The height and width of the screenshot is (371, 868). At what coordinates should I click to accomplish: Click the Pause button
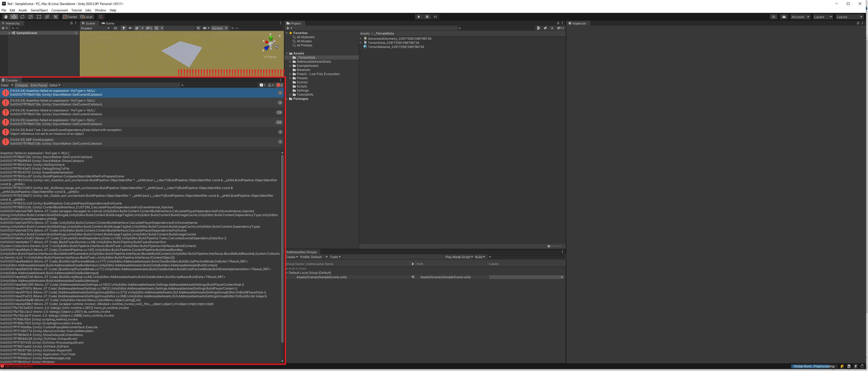(x=427, y=17)
